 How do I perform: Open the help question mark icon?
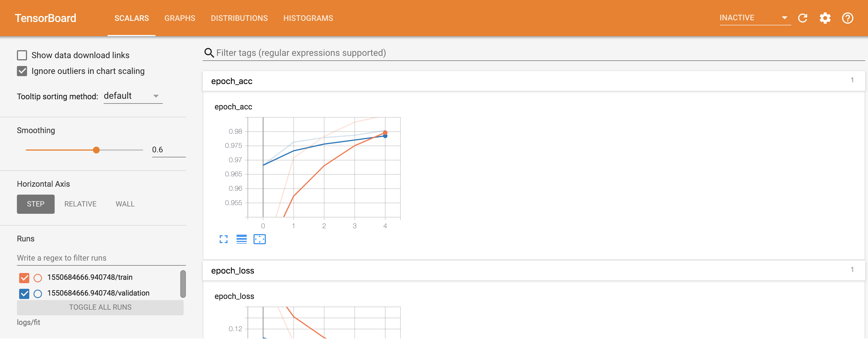847,18
